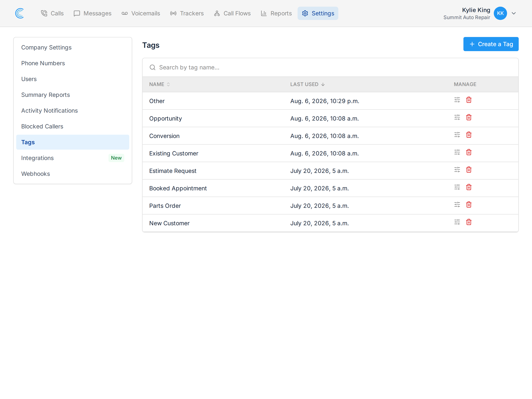View the Reports tab
Image resolution: width=532 pixels, height=399 pixels.
coord(276,13)
